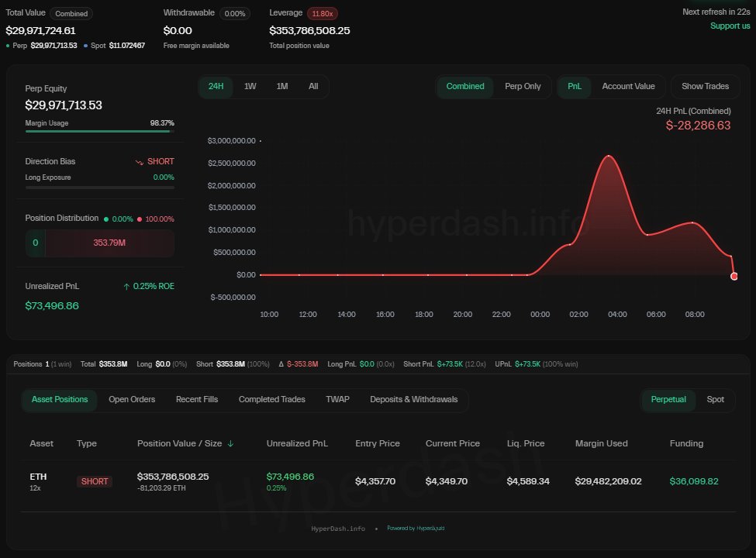This screenshot has height=558, width=756.
Task: Click the green 0.00% distribution dot
Action: tap(106, 219)
